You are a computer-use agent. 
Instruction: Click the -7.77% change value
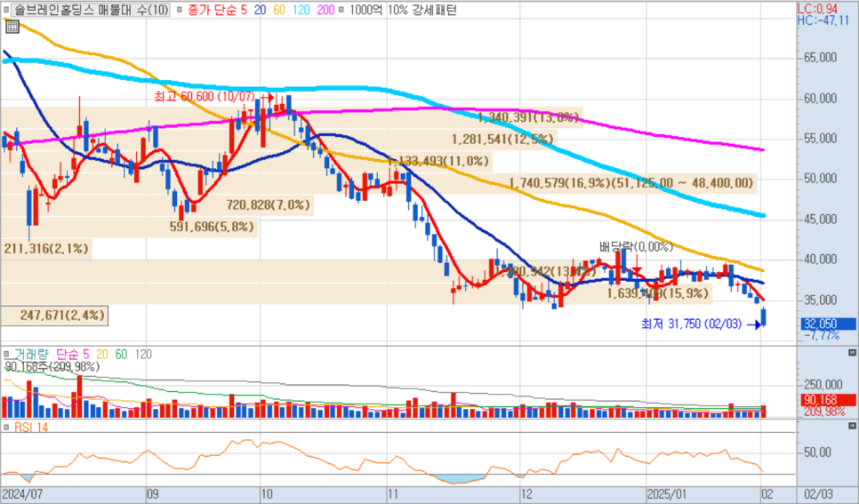(822, 335)
